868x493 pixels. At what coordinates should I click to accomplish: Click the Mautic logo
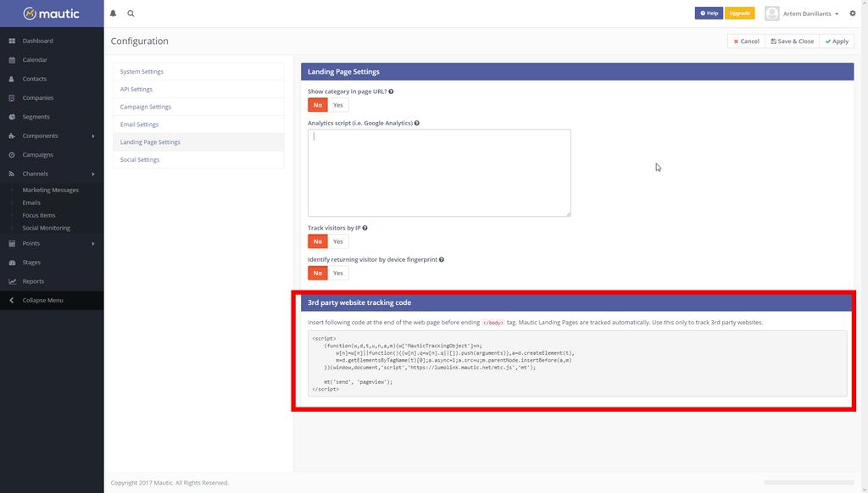(x=52, y=14)
